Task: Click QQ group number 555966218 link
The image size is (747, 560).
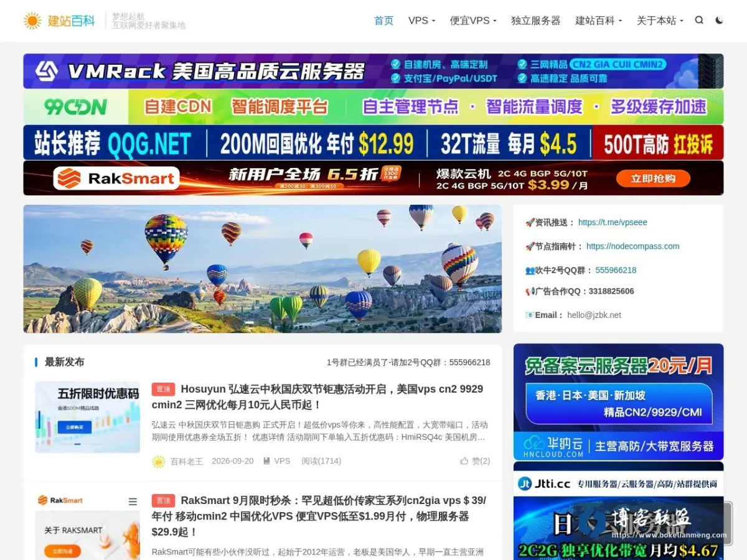Action: [x=616, y=270]
